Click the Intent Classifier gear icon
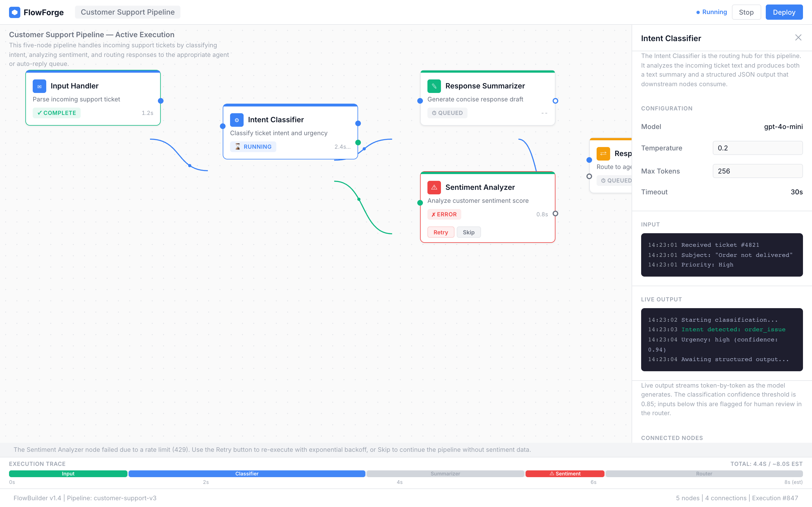812x507 pixels. point(237,120)
